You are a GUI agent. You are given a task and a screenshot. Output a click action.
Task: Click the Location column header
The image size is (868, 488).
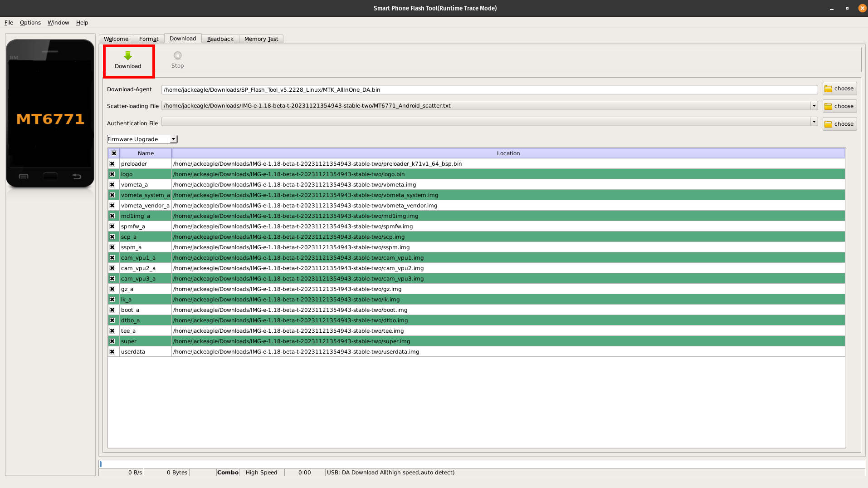[x=508, y=153]
